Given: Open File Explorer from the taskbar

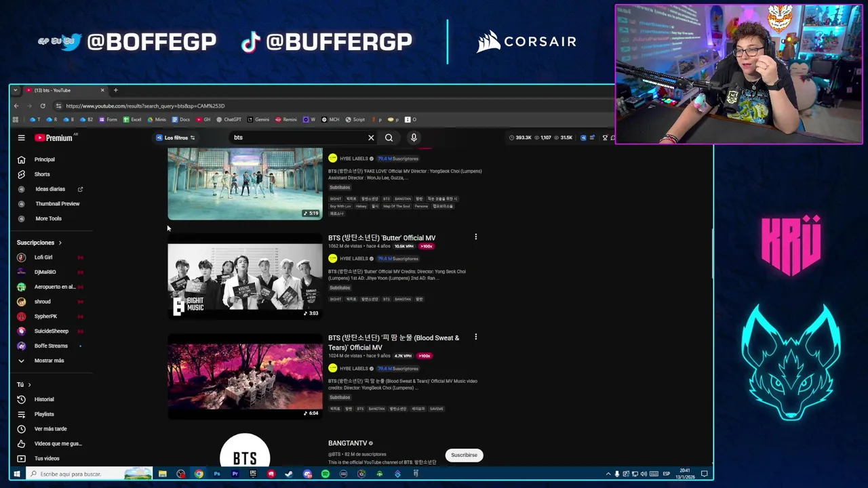Looking at the screenshot, I should click(163, 474).
